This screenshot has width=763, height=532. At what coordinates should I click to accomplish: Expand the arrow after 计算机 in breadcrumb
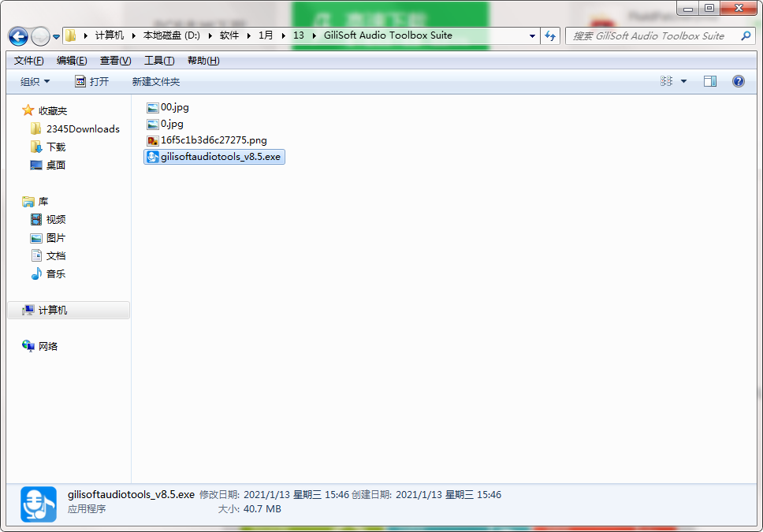pos(133,35)
